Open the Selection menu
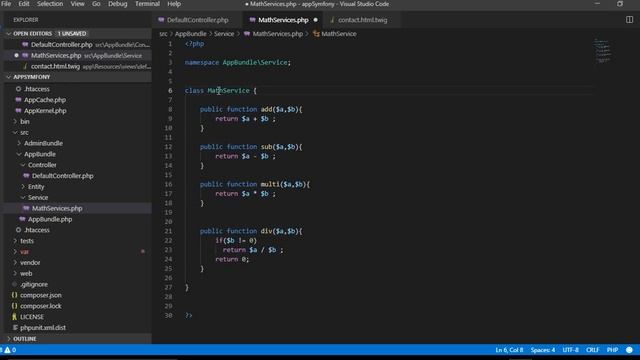The height and width of the screenshot is (360, 640). tap(50, 4)
